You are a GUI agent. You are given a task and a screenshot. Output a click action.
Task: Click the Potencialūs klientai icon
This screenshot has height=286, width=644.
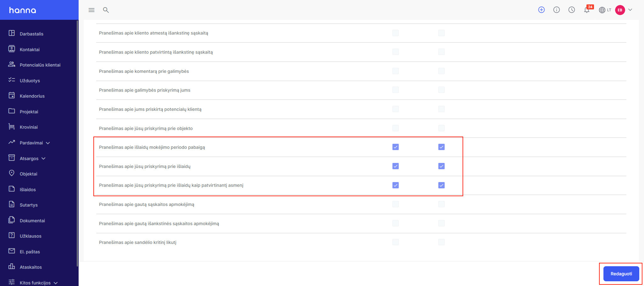pos(12,64)
